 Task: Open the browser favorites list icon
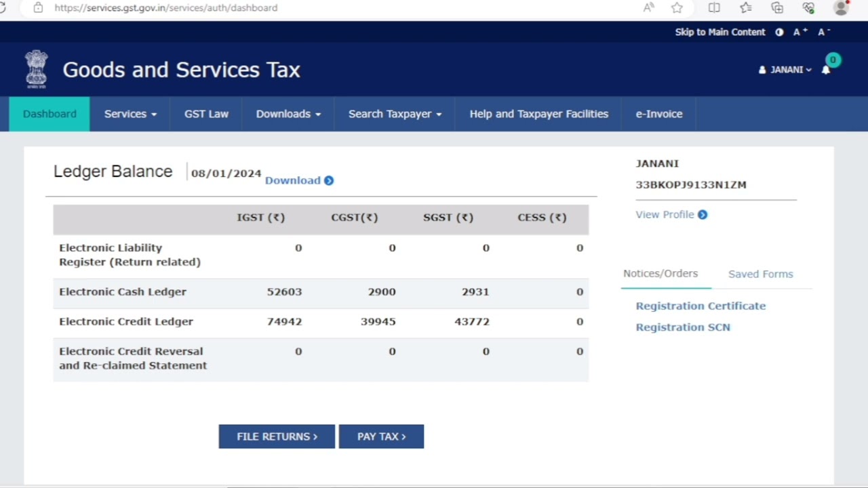pyautogui.click(x=746, y=7)
